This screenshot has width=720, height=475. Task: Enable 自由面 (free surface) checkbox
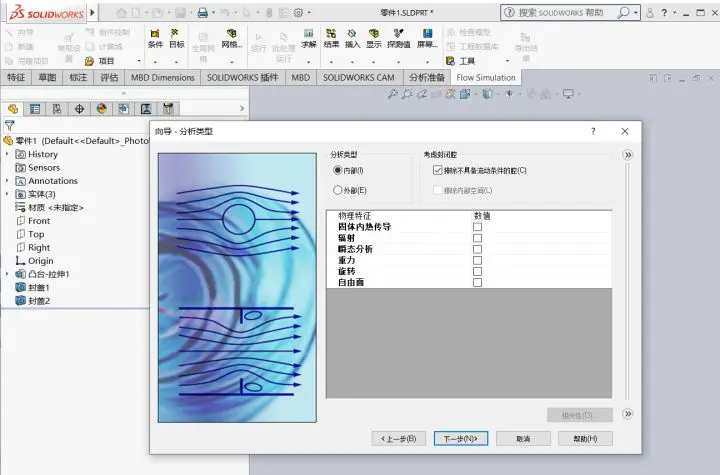[478, 283]
